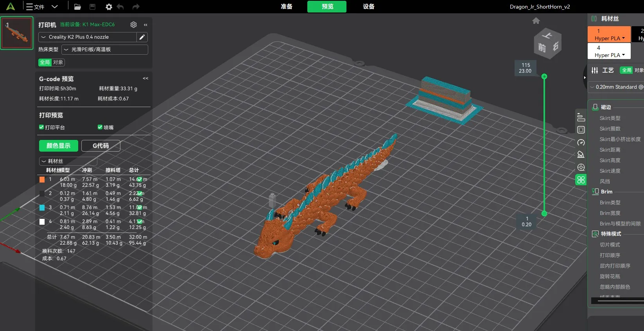Switch printer panel to 全局 mode

point(45,62)
